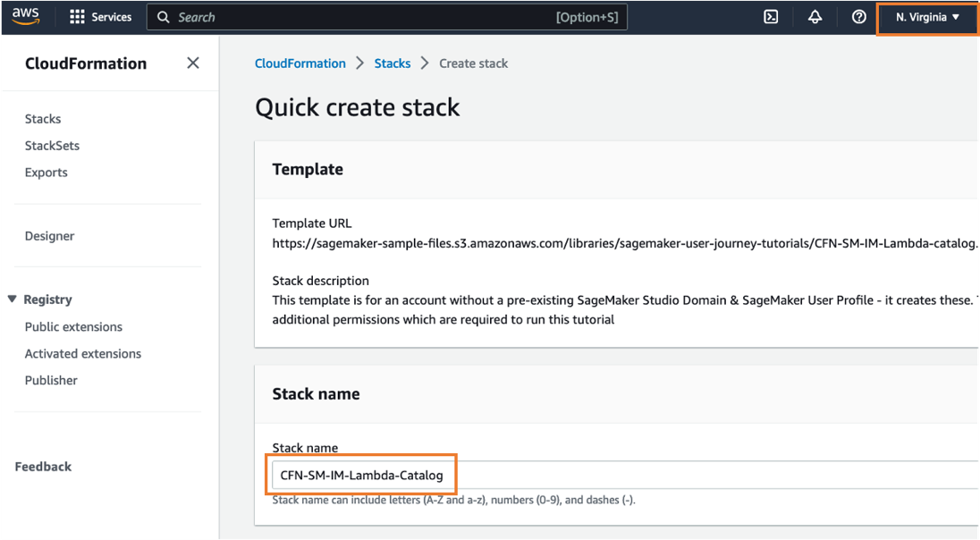
Task: Open AWS help via the question mark icon
Action: [858, 16]
